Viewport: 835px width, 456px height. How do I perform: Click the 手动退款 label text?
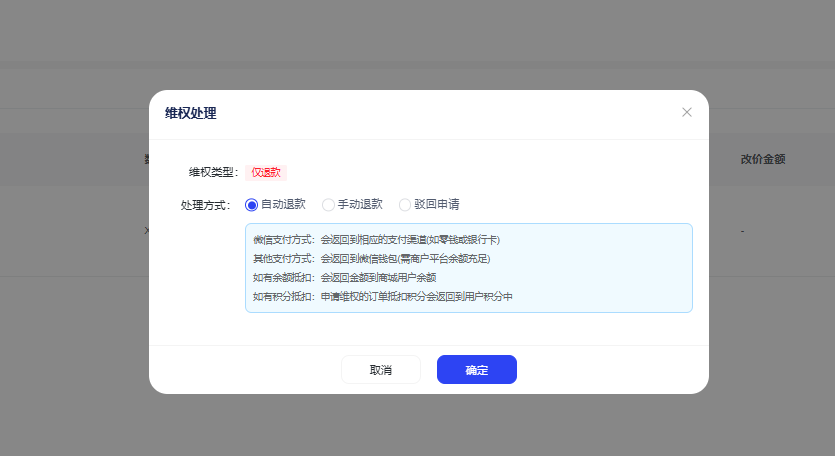[360, 205]
